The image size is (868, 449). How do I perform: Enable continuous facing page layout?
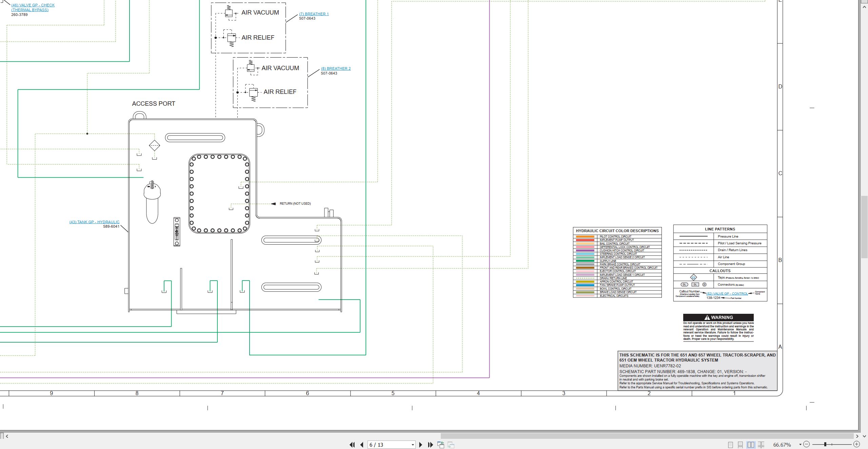click(761, 445)
